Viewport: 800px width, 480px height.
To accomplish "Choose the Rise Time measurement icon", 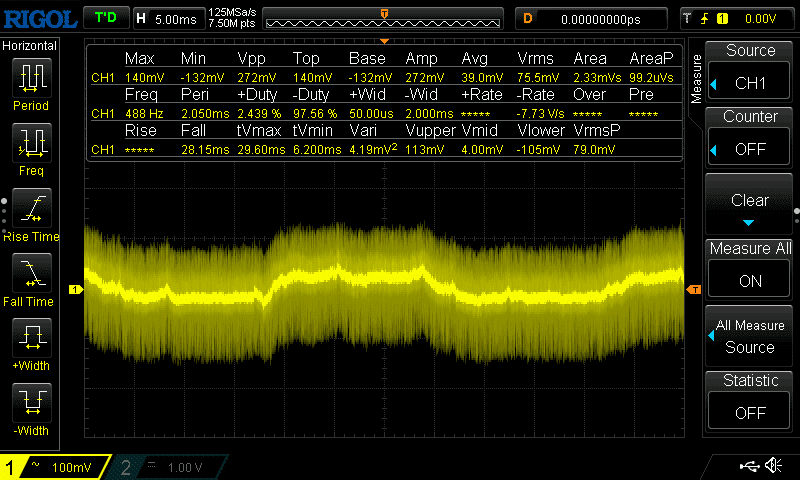I will pyautogui.click(x=32, y=213).
